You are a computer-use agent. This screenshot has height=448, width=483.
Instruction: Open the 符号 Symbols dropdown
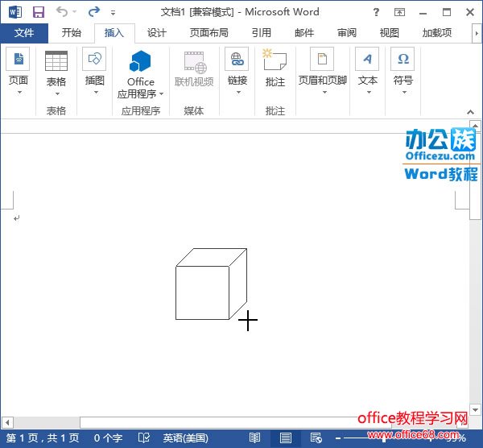(x=403, y=72)
